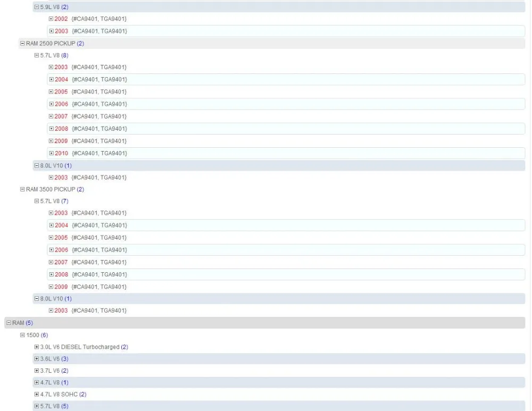
Task: Expand 2009 under RAM 2500 5.7L V8
Action: [51, 141]
